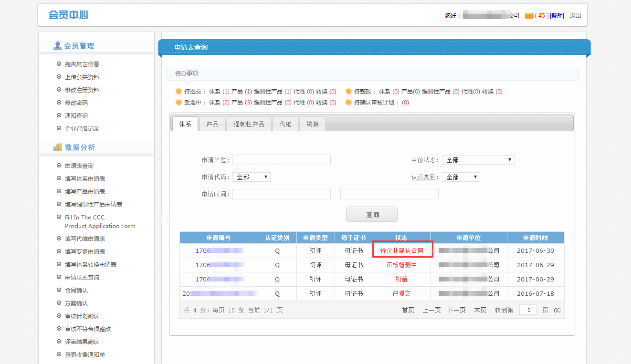
Task: Click the sun icon beside 待提交
Action: pos(179,91)
